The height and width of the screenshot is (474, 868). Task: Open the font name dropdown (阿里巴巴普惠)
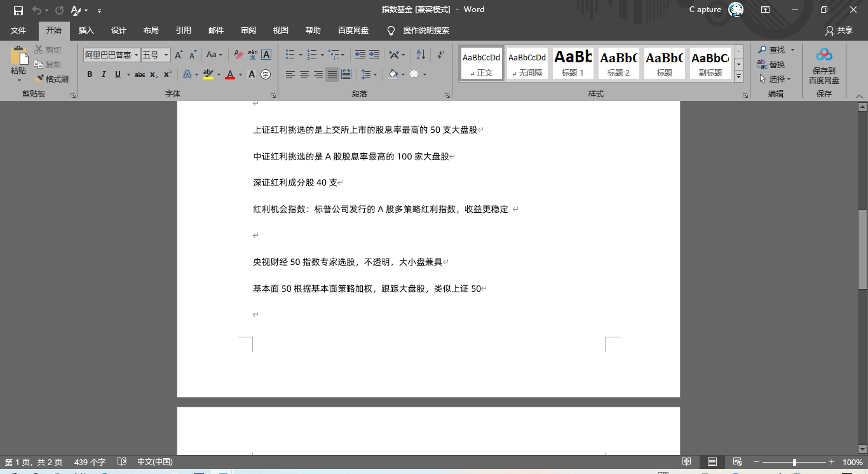tap(136, 55)
